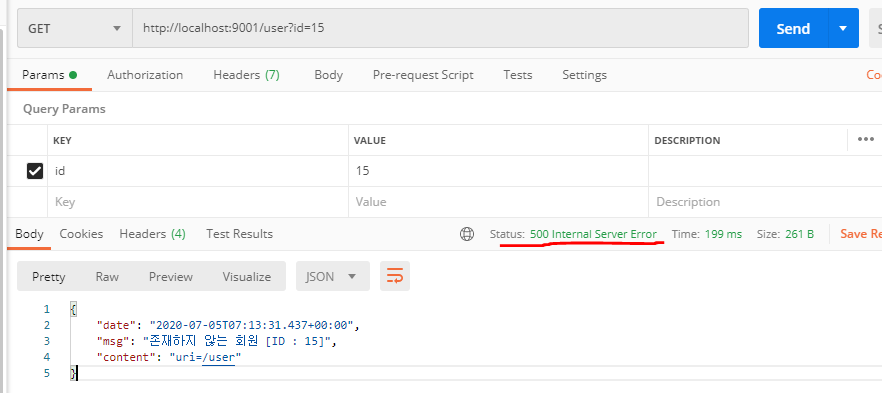Open the Send button dropdown arrow
The width and height of the screenshot is (882, 393).
tap(843, 28)
